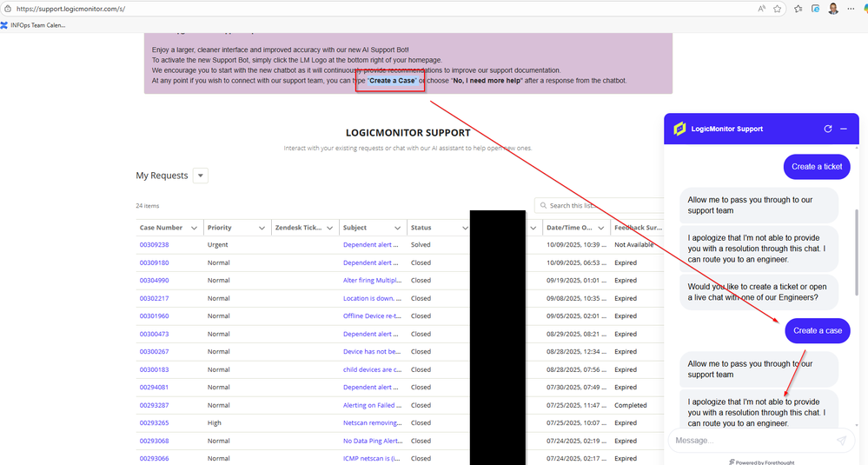The image size is (868, 465).
Task: Click the send message arrow icon
Action: click(841, 441)
